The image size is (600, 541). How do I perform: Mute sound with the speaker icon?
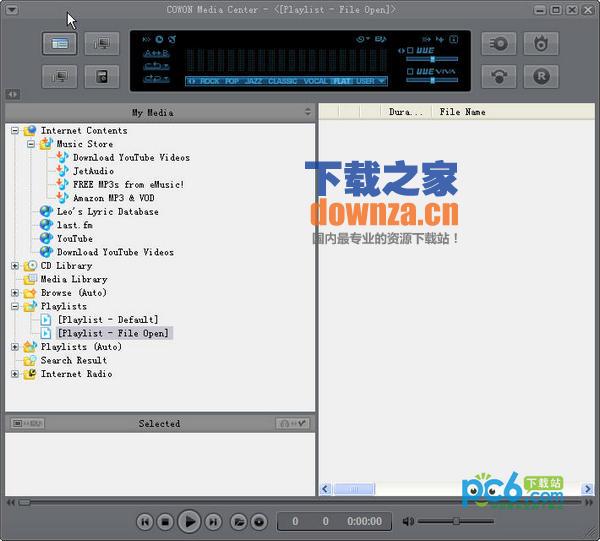click(x=408, y=521)
